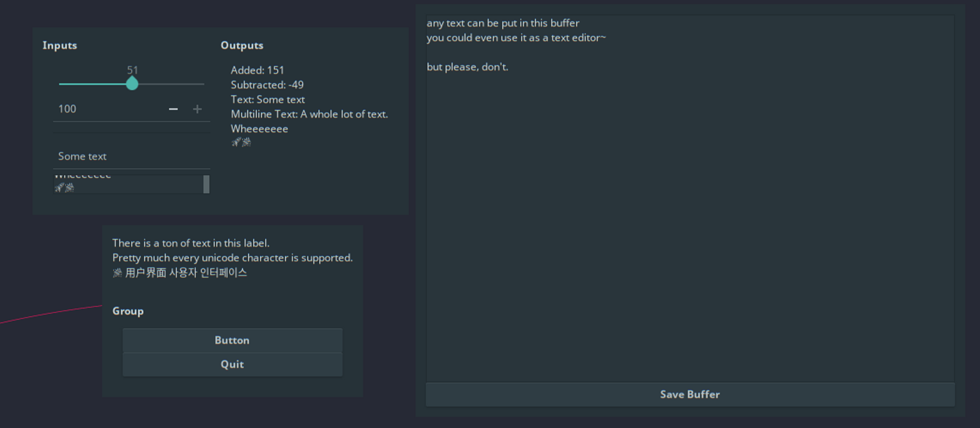
Task: Select the Outputs panel heading
Action: coord(243,45)
